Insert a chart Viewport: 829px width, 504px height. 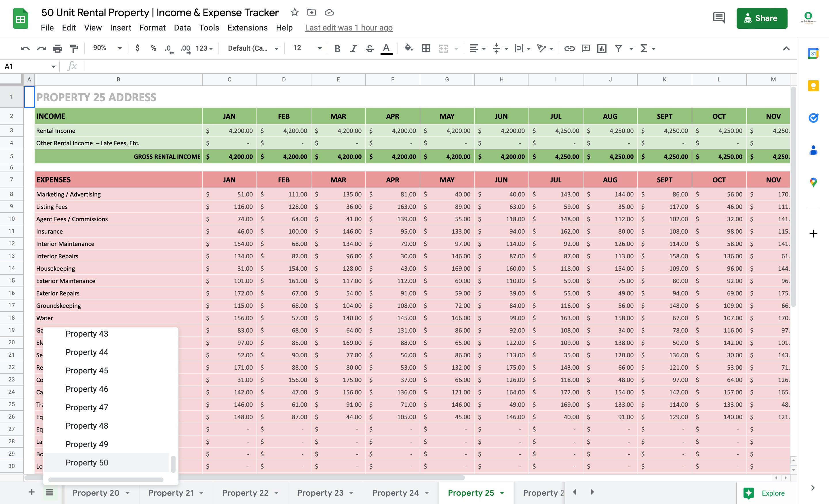coord(602,48)
